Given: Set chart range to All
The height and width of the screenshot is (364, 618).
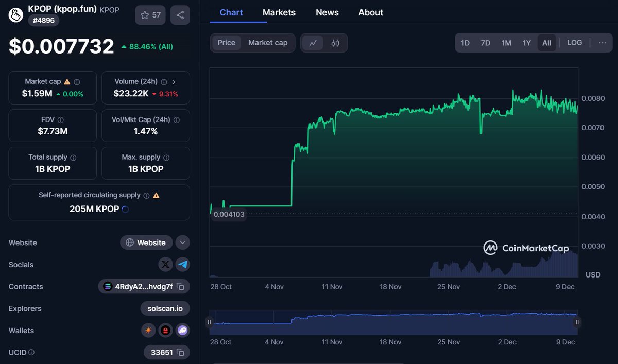Looking at the screenshot, I should (x=547, y=43).
